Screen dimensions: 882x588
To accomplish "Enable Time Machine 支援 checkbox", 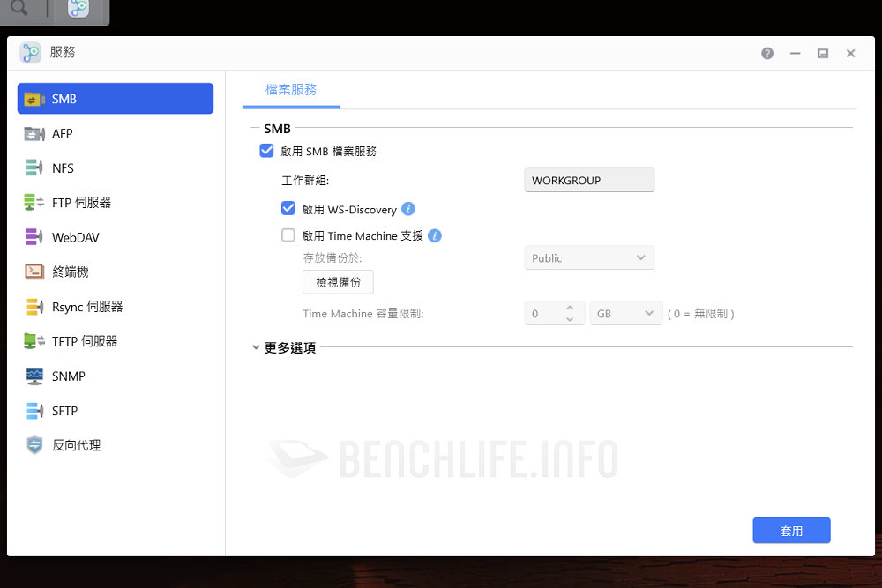I will 288,235.
